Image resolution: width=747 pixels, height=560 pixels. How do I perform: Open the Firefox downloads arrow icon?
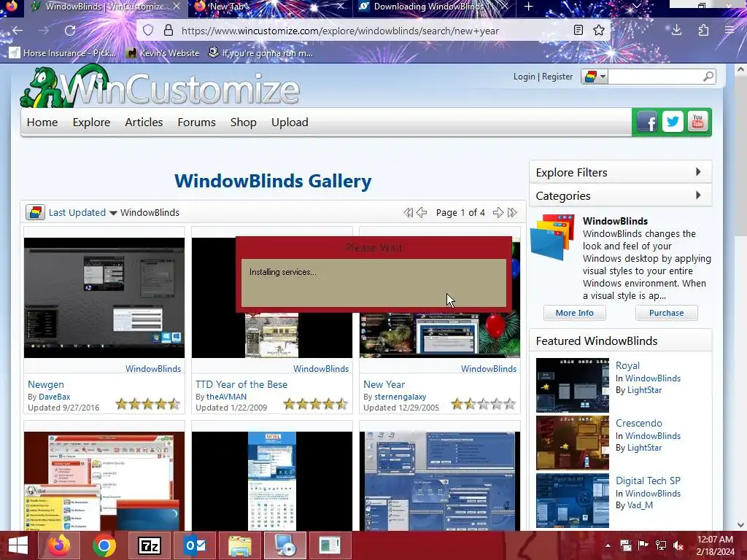676,31
